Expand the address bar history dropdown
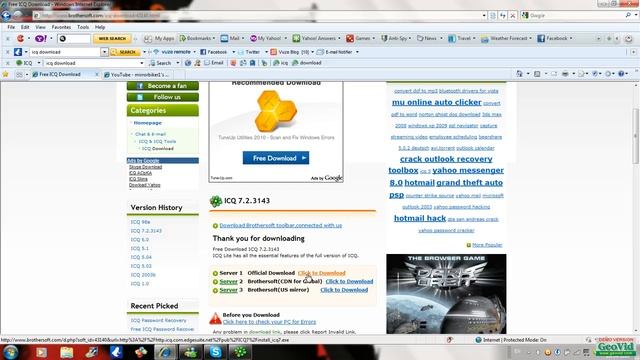Viewport: 640px width, 360px height. point(484,16)
